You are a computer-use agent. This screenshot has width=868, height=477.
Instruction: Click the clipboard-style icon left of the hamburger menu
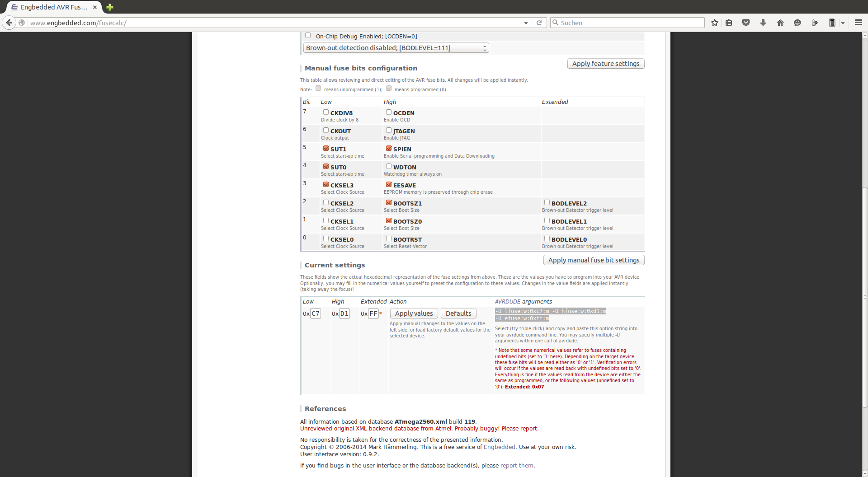pos(832,23)
